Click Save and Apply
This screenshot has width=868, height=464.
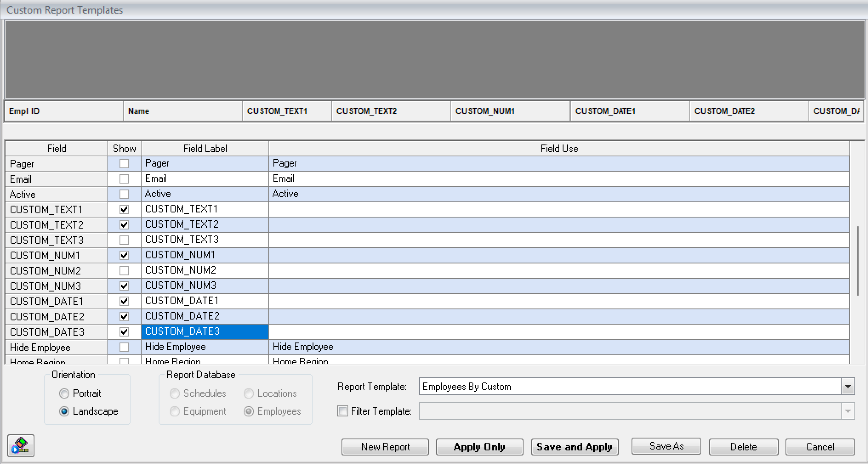click(575, 447)
